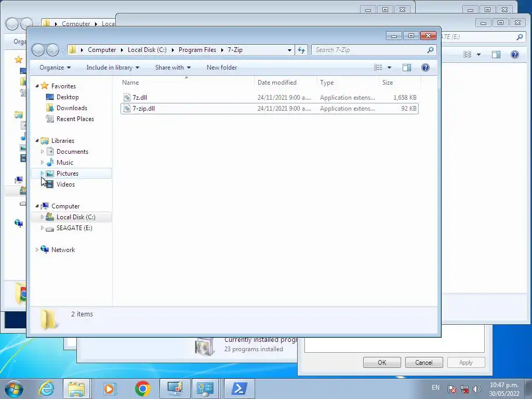Expand Local Disk (C:) node
532x399 pixels.
[42, 217]
